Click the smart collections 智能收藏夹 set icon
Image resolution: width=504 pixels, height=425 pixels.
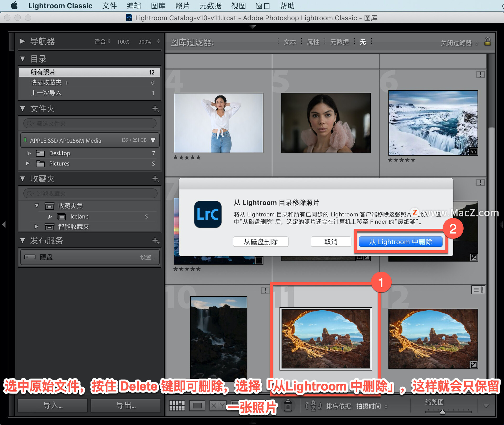point(49,227)
